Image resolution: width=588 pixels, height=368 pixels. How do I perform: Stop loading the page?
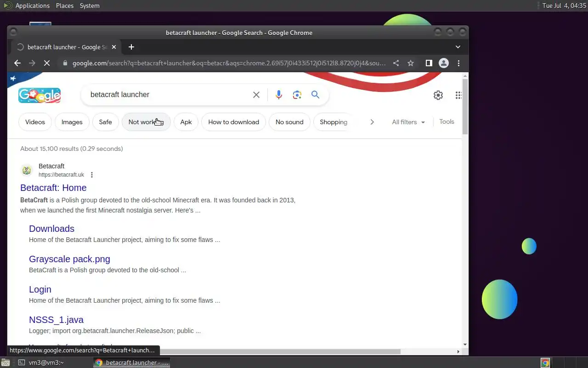(x=47, y=63)
